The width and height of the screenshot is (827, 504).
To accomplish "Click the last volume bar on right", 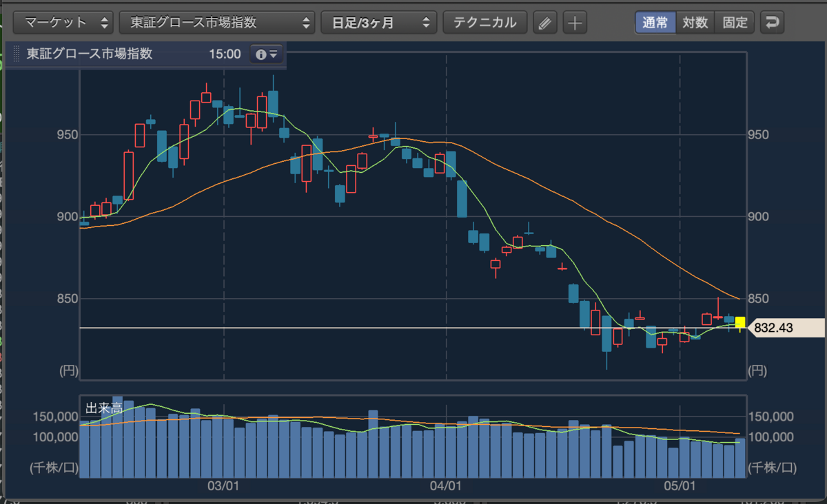I will (740, 458).
